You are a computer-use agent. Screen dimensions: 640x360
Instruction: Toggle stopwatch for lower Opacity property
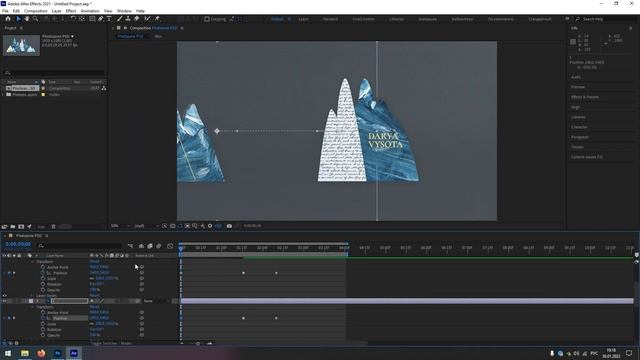pos(43,335)
